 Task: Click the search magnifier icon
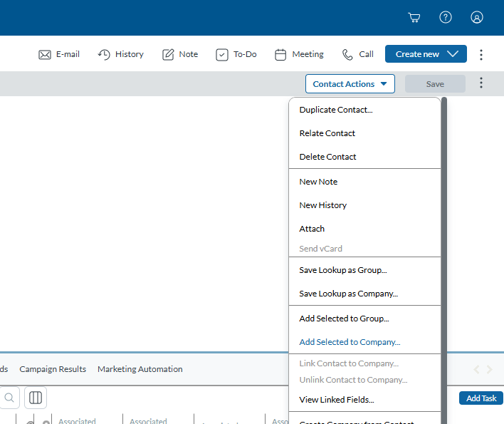(x=9, y=398)
